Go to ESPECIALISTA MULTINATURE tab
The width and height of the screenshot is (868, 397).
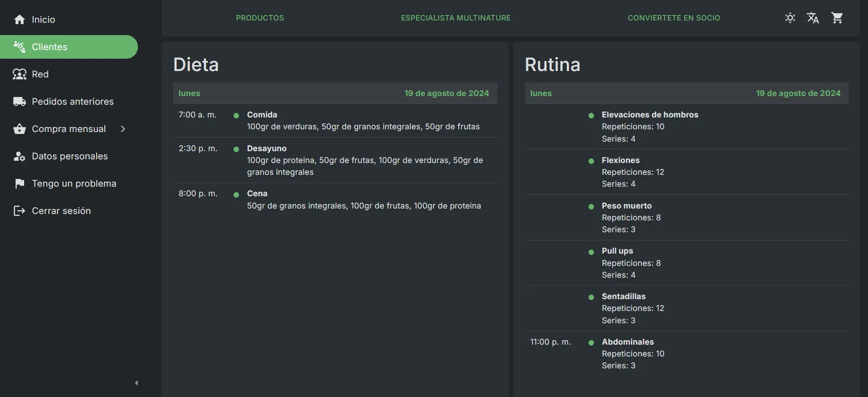pyautogui.click(x=456, y=18)
